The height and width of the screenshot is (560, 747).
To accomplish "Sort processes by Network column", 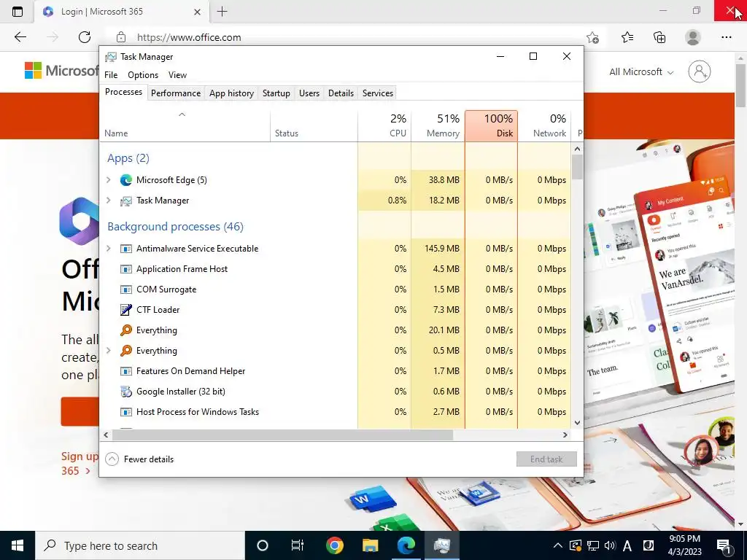I will click(544, 125).
